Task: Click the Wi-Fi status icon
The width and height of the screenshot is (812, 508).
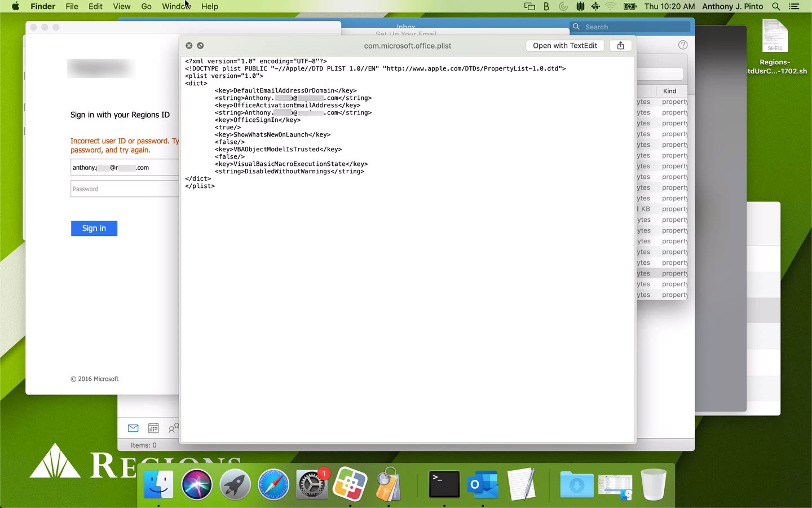Action: [611, 7]
